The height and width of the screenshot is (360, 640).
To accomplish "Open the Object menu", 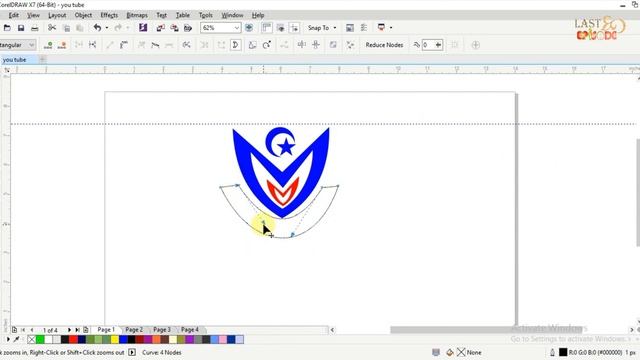I will point(83,15).
